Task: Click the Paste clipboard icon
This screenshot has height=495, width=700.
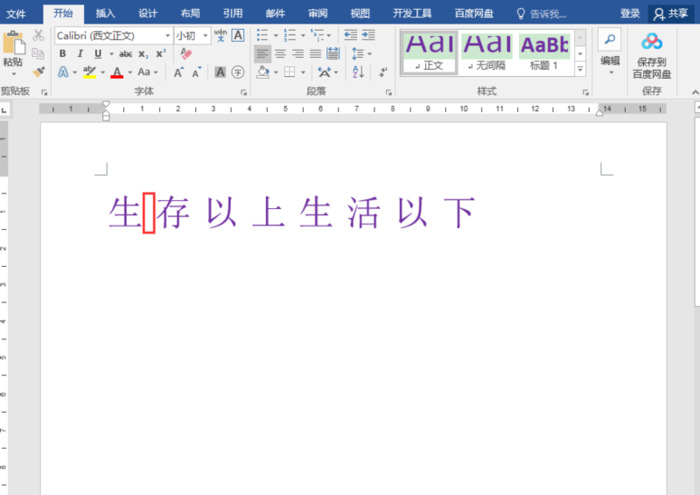Action: point(14,42)
